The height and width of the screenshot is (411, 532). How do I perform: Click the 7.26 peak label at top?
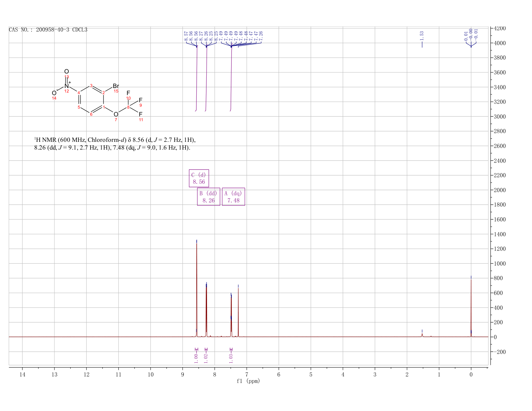[x=261, y=36]
